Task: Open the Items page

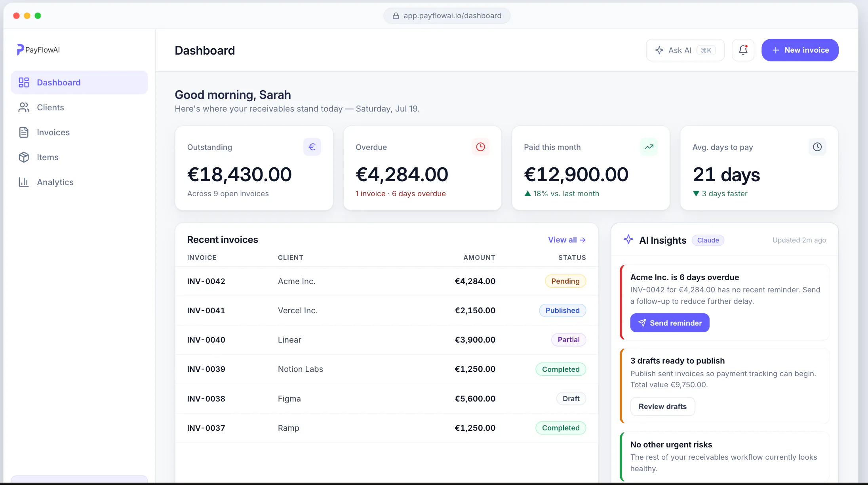Action: click(79, 157)
